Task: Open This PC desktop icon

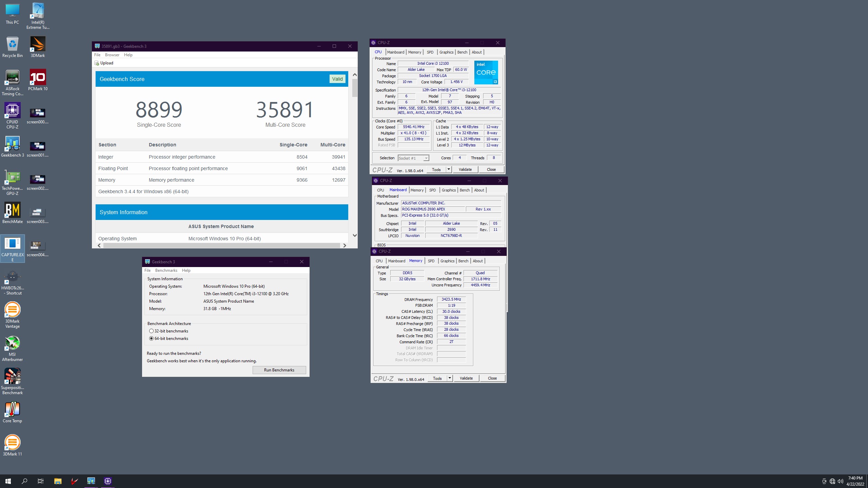Action: tap(13, 14)
